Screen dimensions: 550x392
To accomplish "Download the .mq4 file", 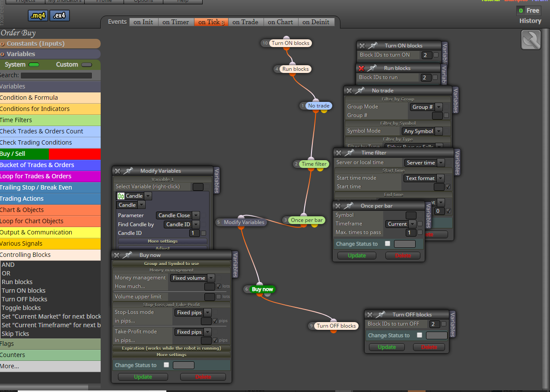I will pyautogui.click(x=38, y=16).
